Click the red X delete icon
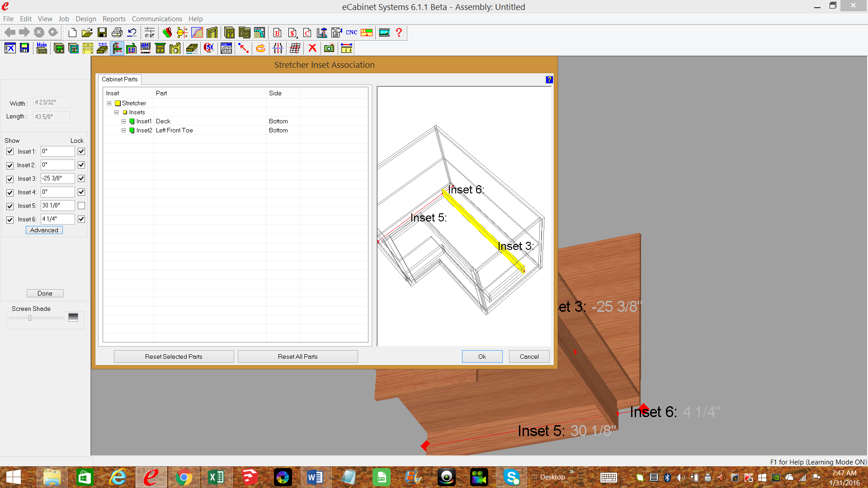868x488 pixels. pos(312,48)
